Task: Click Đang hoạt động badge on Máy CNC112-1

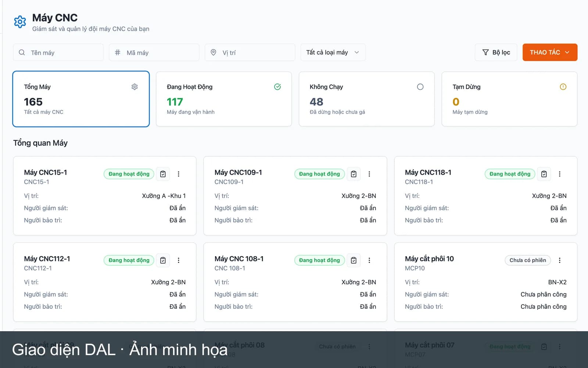Action: 129,261
